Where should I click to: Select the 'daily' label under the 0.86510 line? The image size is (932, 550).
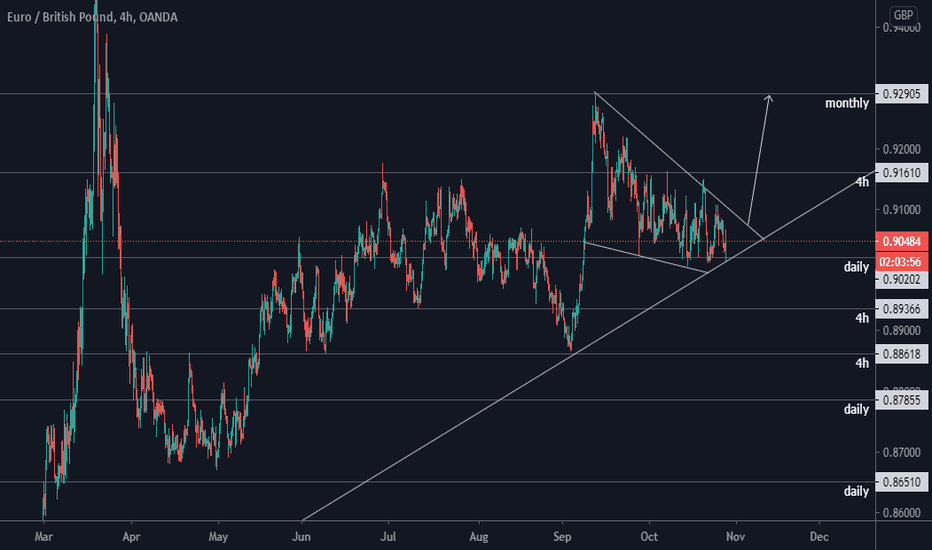pyautogui.click(x=857, y=491)
